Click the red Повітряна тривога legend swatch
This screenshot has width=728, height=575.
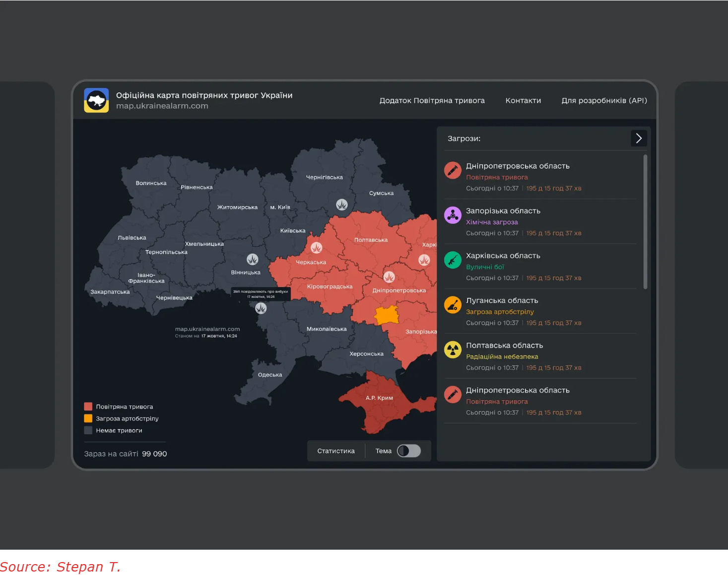tap(88, 407)
